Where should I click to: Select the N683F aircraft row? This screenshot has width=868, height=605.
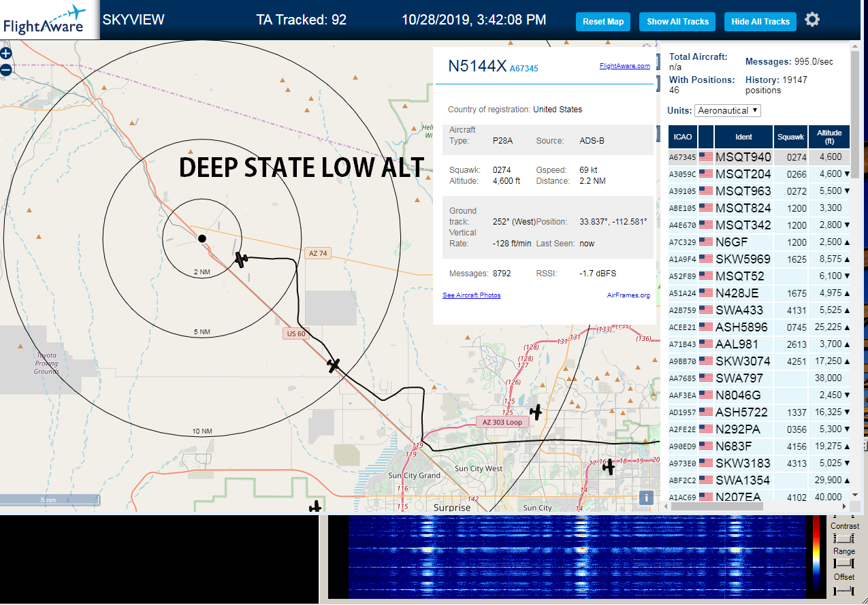click(759, 446)
